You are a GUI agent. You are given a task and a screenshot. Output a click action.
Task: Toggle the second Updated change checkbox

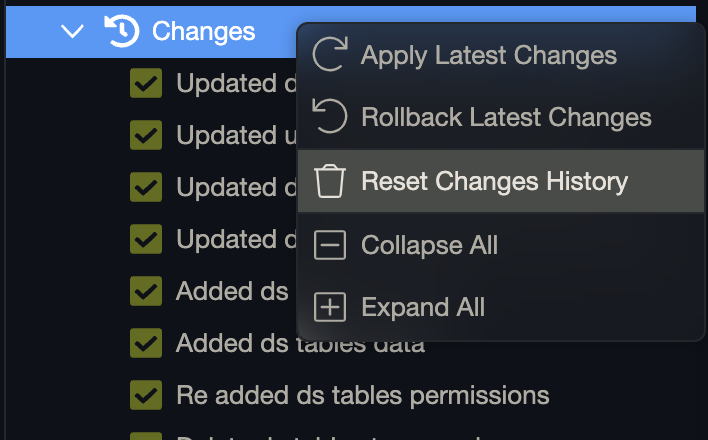click(146, 135)
